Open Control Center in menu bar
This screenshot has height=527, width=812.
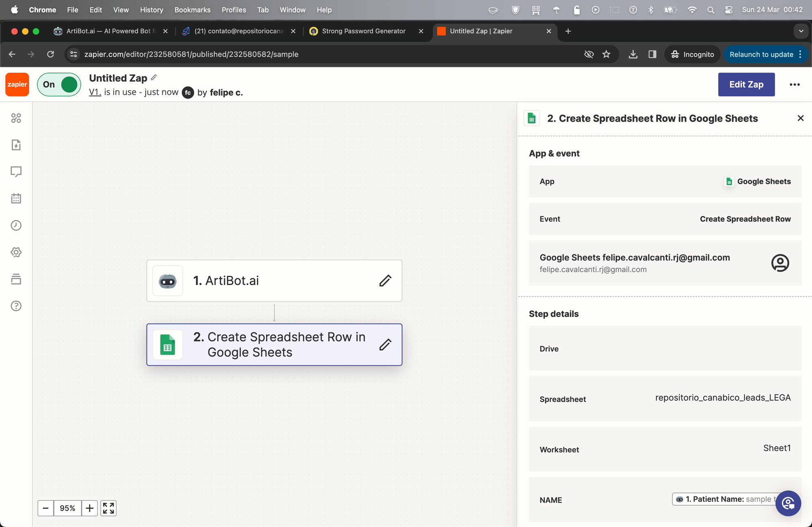(729, 10)
